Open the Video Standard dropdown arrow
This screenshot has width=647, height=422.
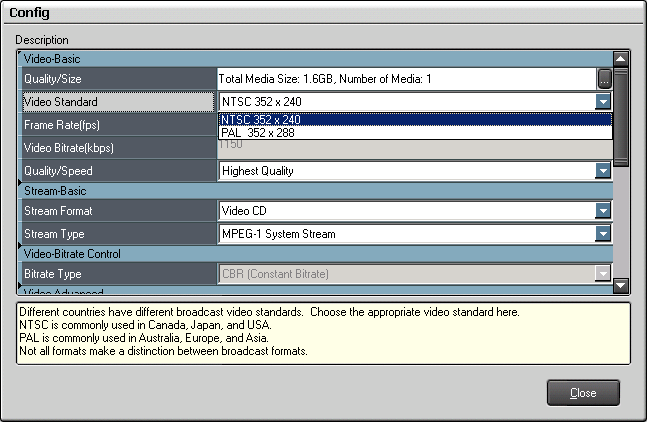(x=603, y=101)
